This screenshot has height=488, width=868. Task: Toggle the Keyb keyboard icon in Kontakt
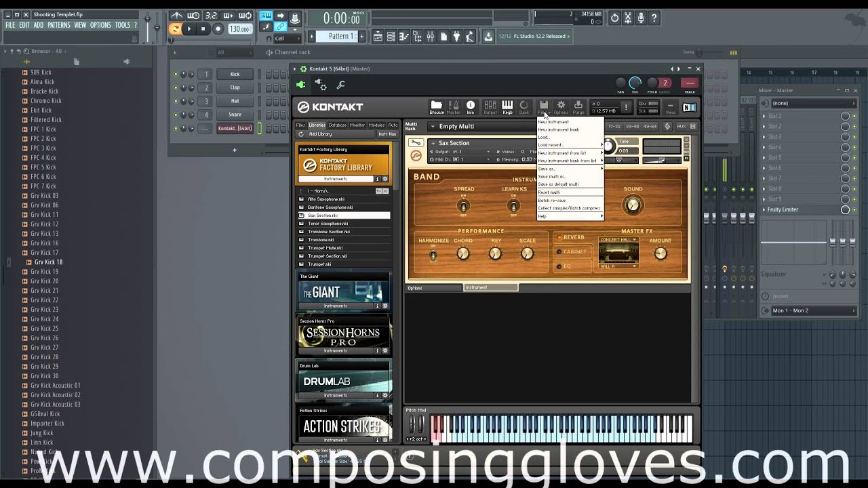[507, 106]
